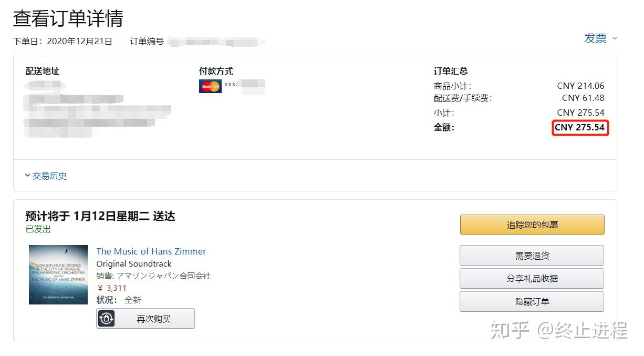The width and height of the screenshot is (644, 356).
Task: Expand the 交易历史 chevron
Action: click(x=27, y=176)
